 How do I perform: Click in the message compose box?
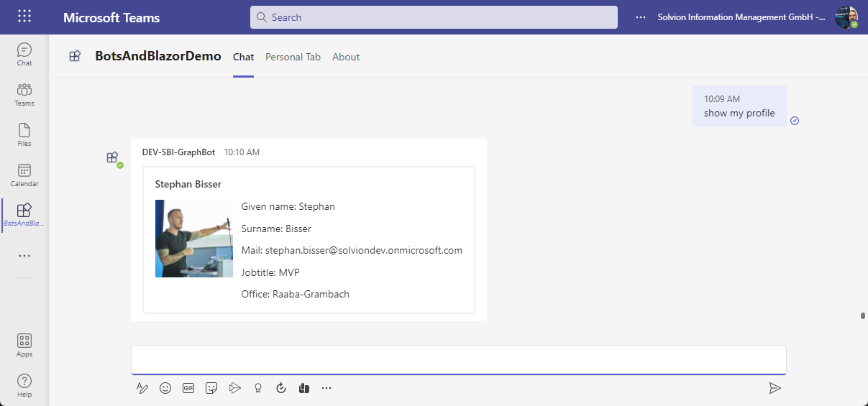(458, 359)
